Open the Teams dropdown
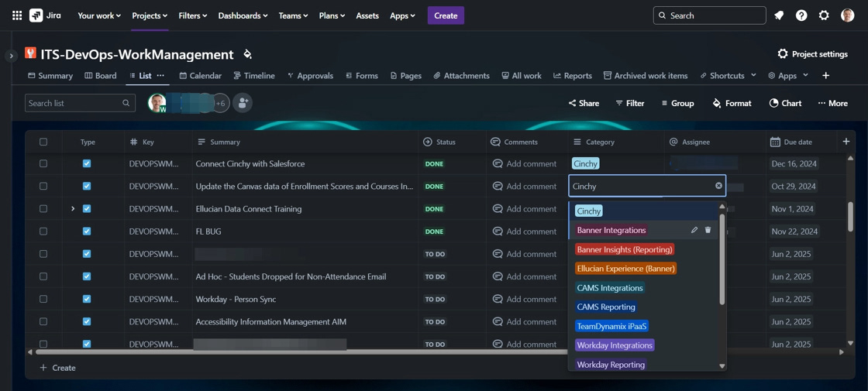The width and height of the screenshot is (868, 391). 293,15
